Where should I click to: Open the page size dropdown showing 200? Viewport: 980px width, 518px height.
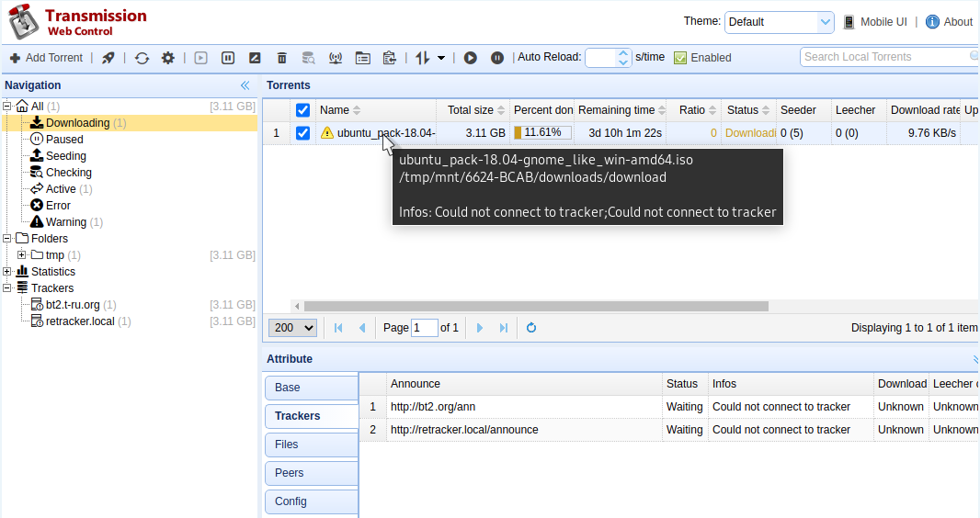[x=294, y=328]
